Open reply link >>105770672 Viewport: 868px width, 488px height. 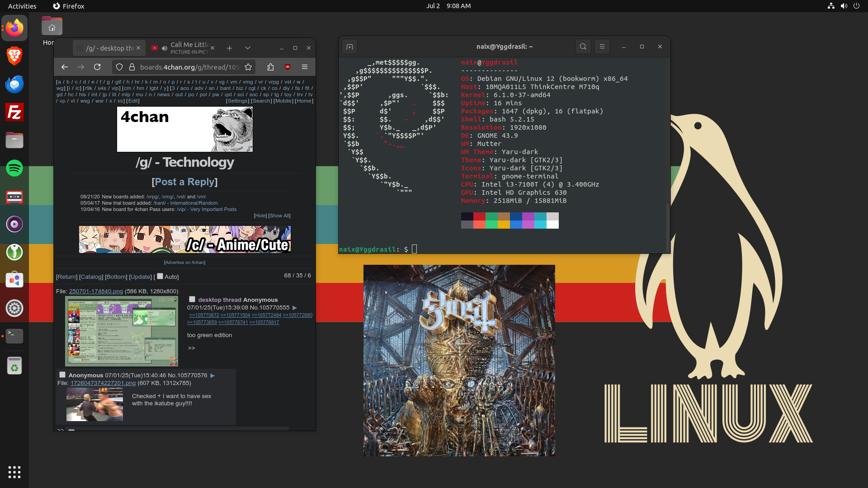coord(204,315)
